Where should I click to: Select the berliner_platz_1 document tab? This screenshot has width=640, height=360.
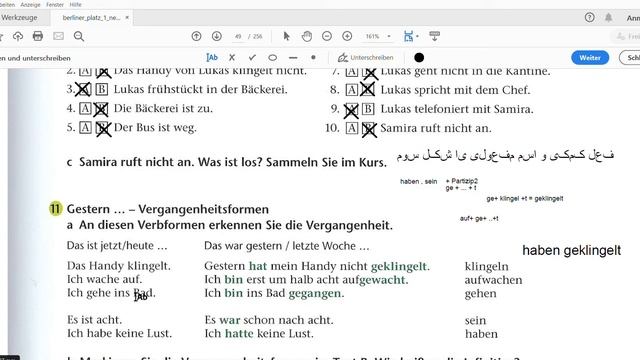[91, 18]
